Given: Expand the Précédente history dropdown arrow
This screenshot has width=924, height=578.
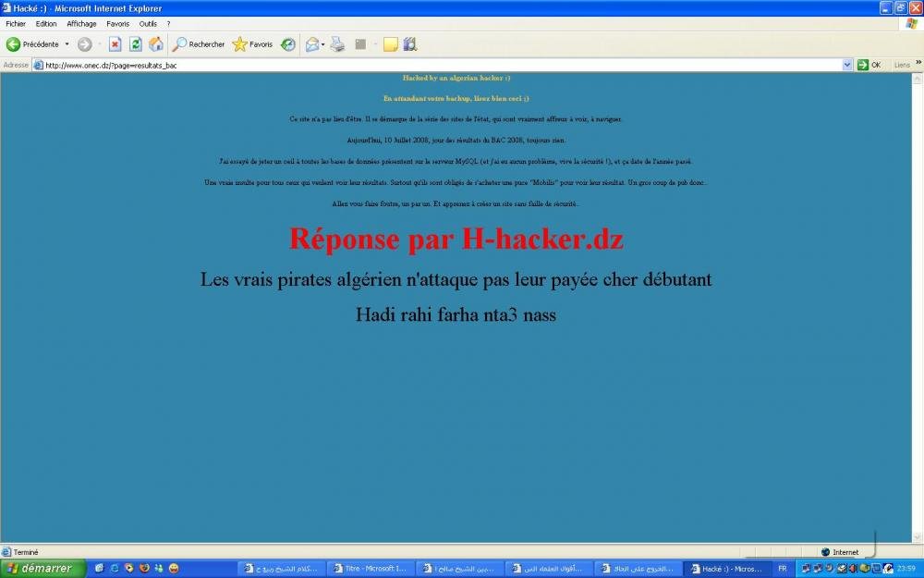Looking at the screenshot, I should click(67, 44).
